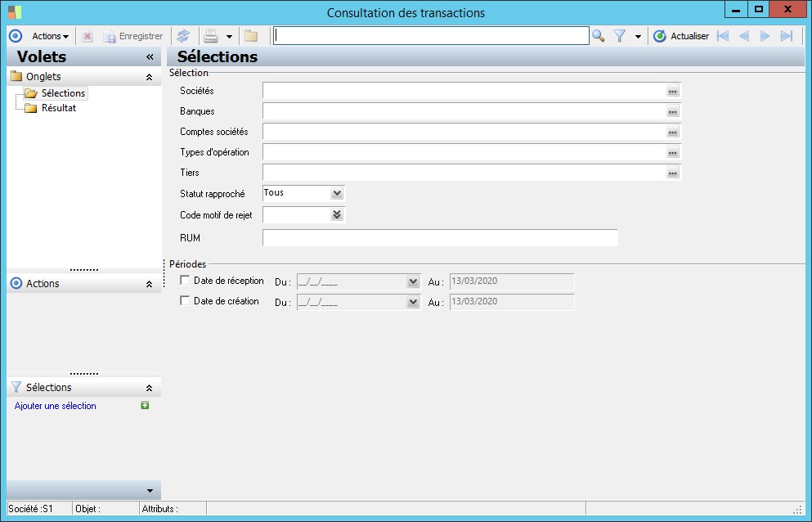Go to previous record arrow

coord(744,36)
